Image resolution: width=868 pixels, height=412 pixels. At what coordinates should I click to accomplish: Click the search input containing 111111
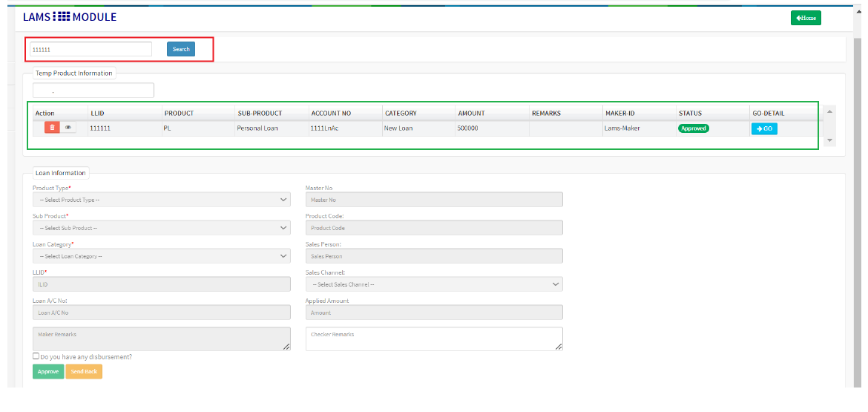coord(91,49)
